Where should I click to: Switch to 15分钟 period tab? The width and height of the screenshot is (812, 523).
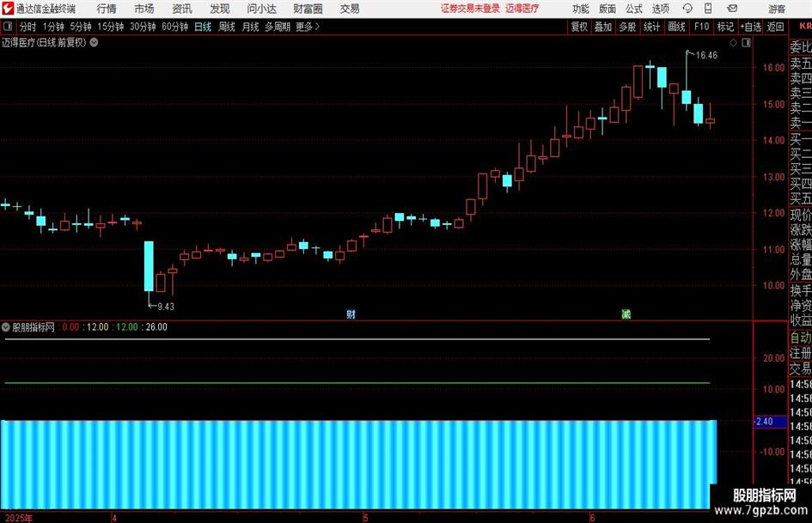(111, 27)
